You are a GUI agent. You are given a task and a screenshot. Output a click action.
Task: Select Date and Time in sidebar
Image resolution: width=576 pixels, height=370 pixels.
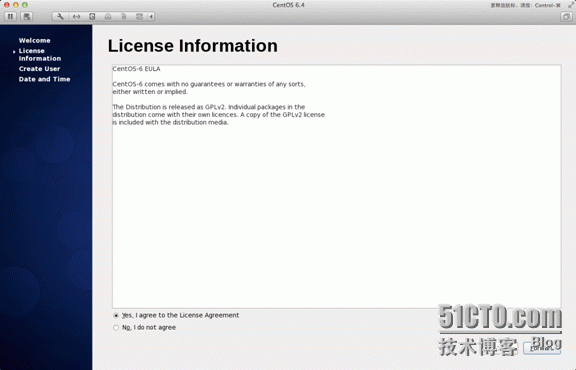pos(44,79)
